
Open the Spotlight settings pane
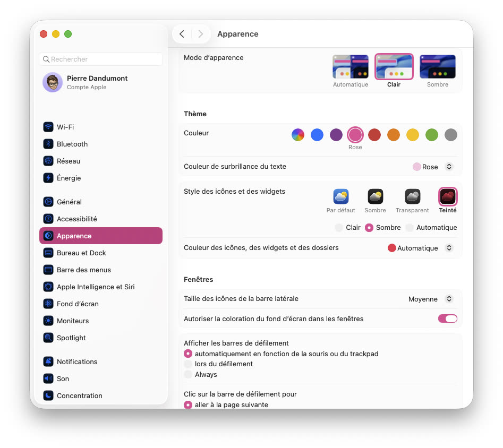point(101,338)
